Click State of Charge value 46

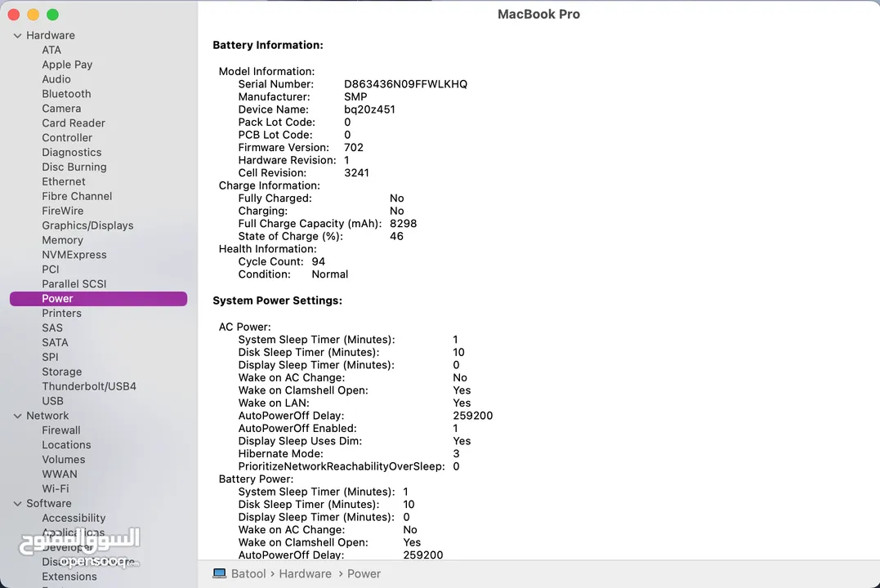pyautogui.click(x=397, y=236)
